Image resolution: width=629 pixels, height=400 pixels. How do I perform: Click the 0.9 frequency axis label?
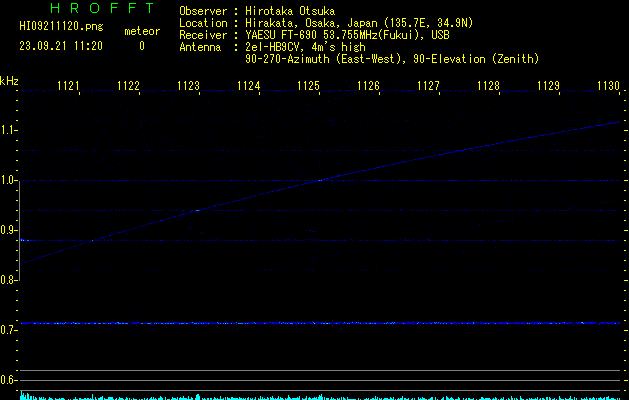click(8, 230)
